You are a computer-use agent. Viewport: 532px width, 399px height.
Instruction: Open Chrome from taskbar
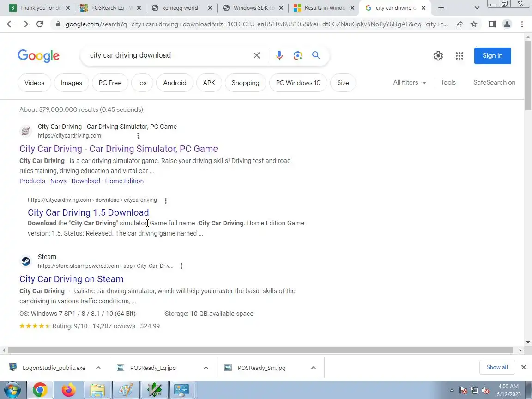[x=40, y=390]
